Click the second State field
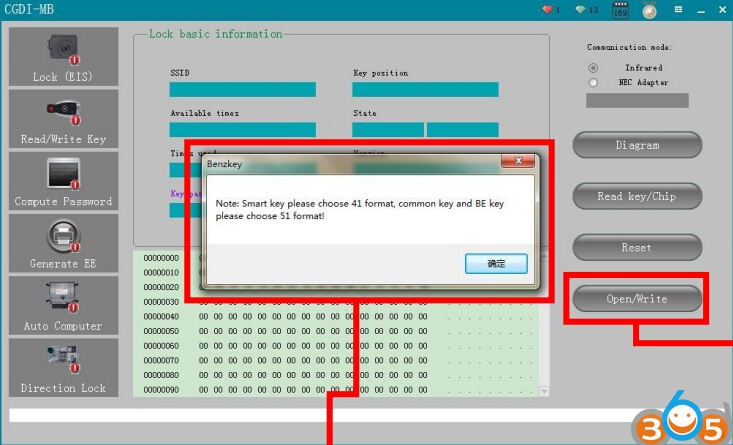This screenshot has height=445, width=733. click(x=463, y=129)
